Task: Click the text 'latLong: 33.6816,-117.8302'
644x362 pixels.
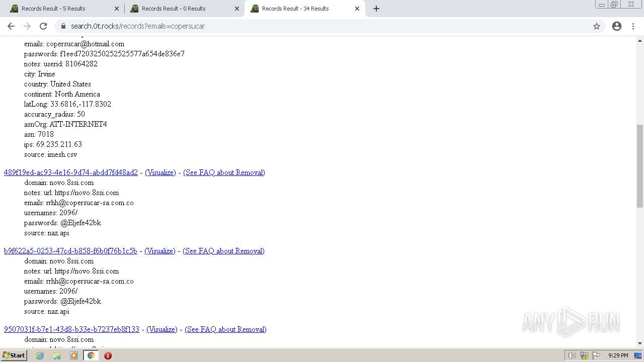Action: (68, 104)
